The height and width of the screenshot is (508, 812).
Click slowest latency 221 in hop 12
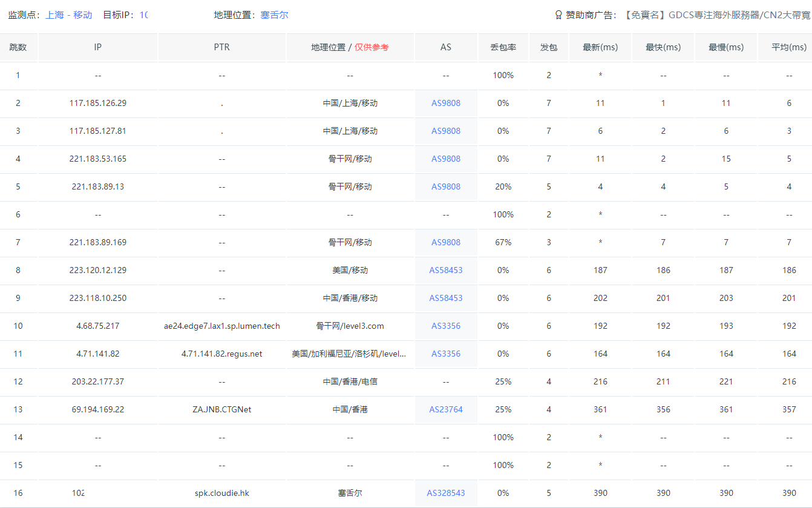[x=726, y=381]
